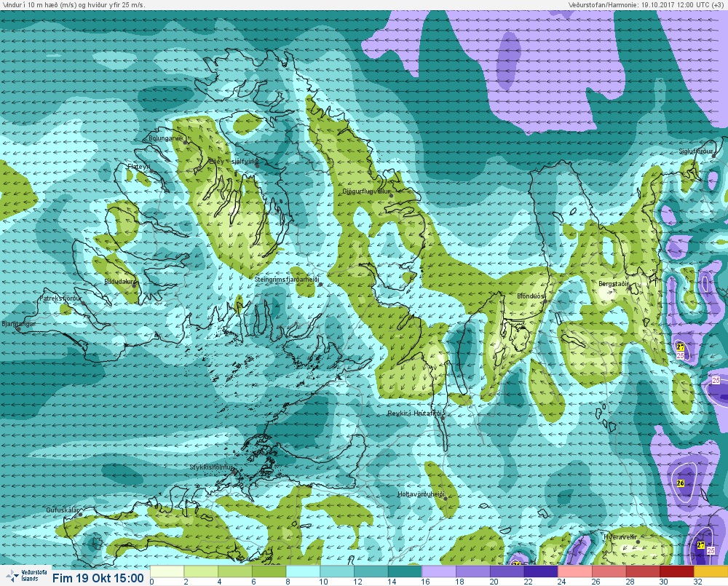This screenshot has width=728, height=586.
Task: Choose the 26–28 m/s salmon swatch
Action: tap(608, 571)
